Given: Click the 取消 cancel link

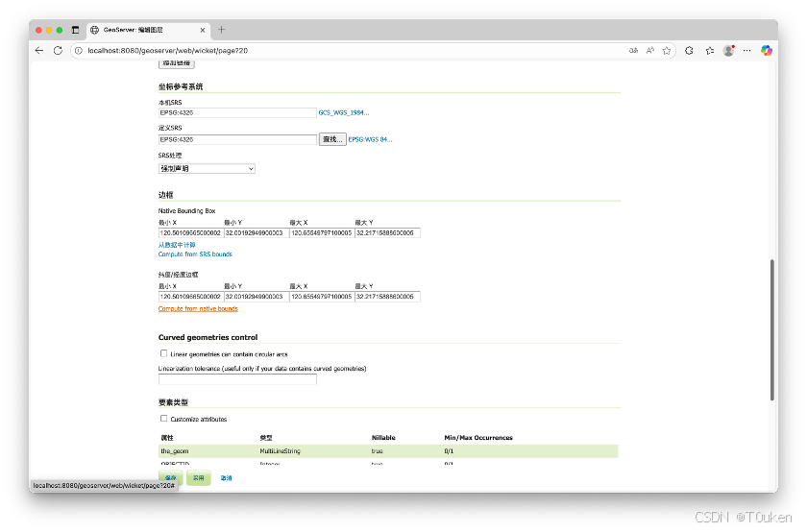Looking at the screenshot, I should pyautogui.click(x=227, y=478).
